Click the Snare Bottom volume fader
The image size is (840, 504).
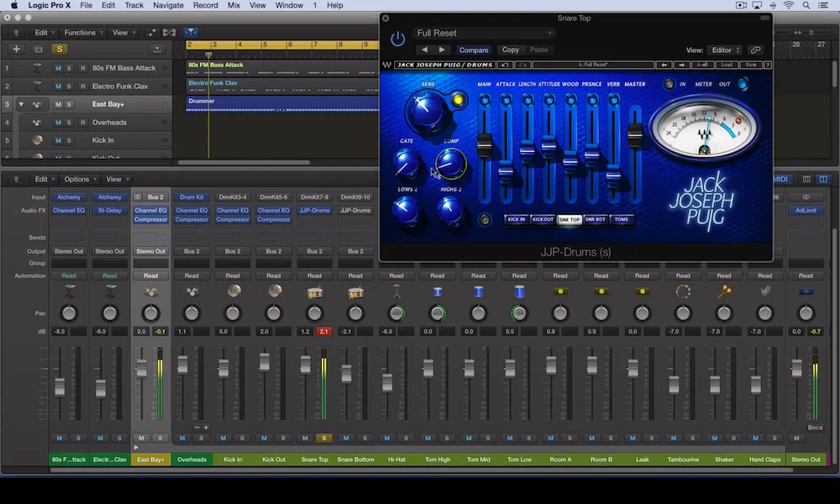(x=346, y=374)
